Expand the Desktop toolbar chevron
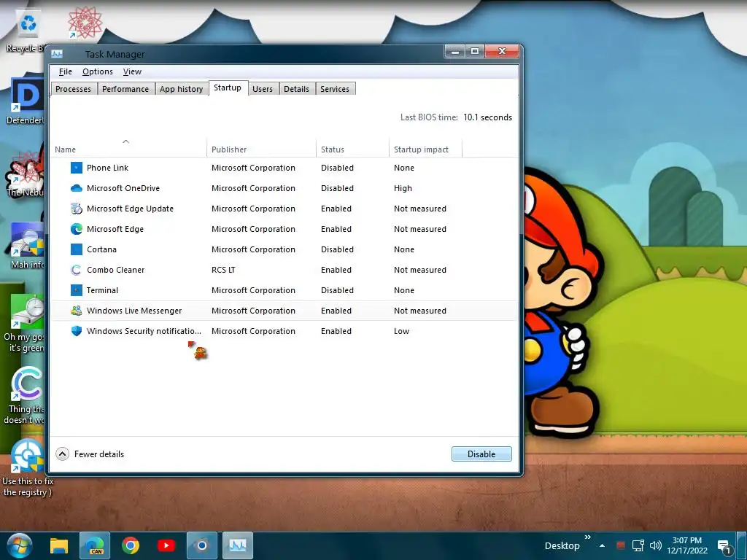 (x=588, y=537)
